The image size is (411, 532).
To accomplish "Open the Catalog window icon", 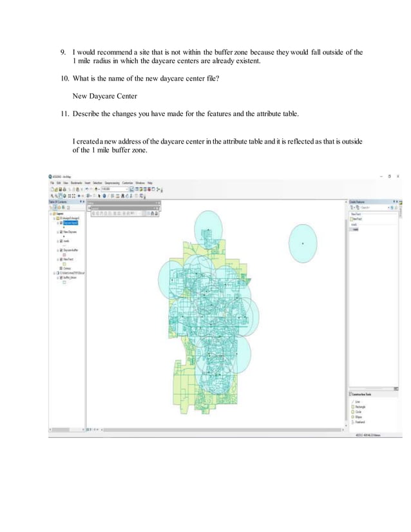I will tap(141, 189).
